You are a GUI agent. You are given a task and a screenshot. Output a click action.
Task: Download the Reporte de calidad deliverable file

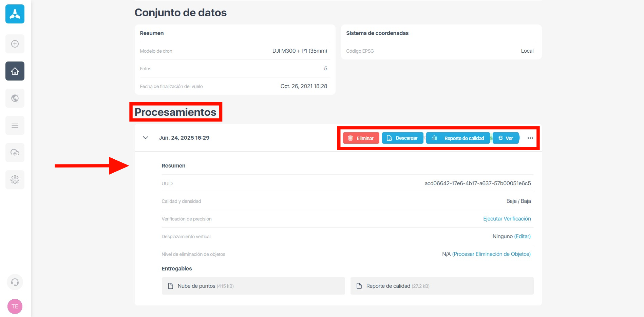pyautogui.click(x=442, y=286)
